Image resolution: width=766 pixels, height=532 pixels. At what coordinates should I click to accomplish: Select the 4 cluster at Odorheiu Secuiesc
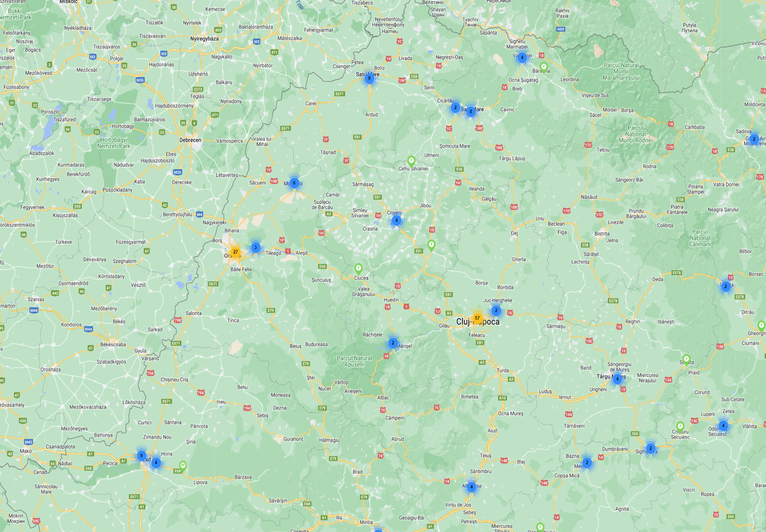coord(723,425)
